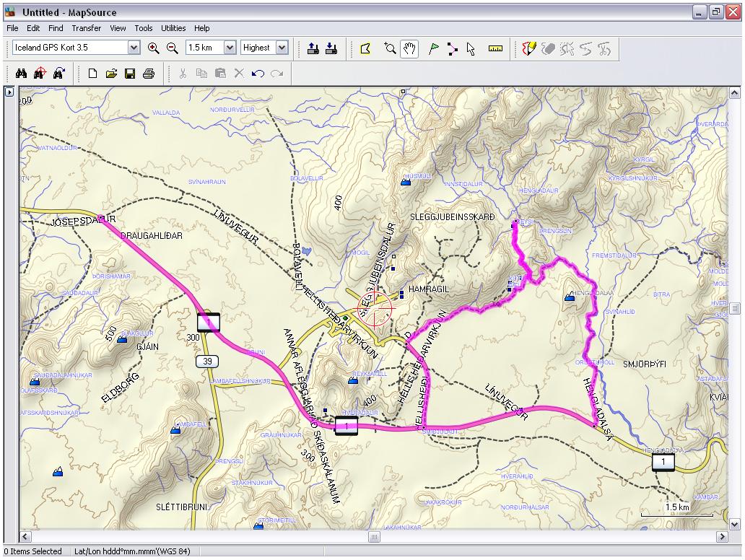Open the 1.5 km zoom scale dropdown
The width and height of the screenshot is (745, 560).
[x=230, y=48]
